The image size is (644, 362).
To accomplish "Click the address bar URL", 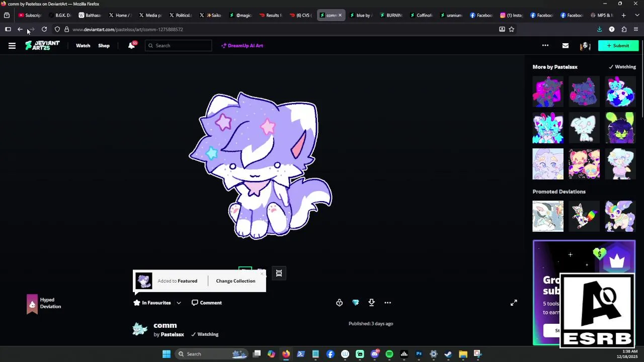I will coord(128,30).
